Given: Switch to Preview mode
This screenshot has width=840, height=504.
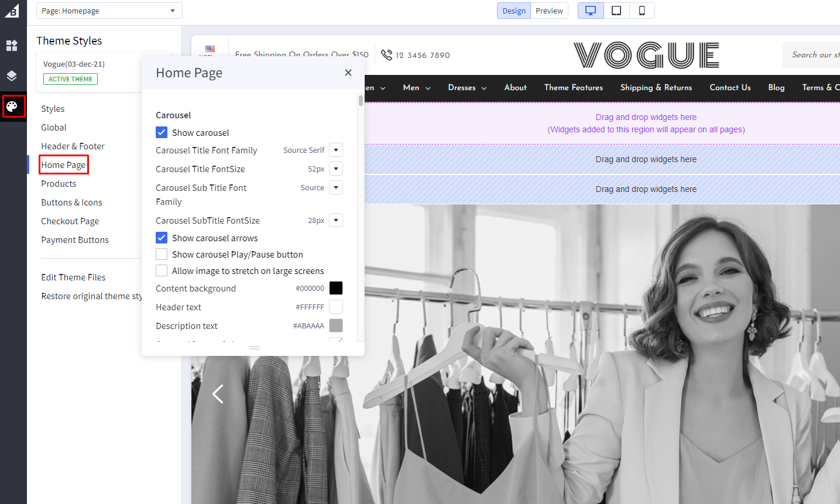Looking at the screenshot, I should pos(549,11).
